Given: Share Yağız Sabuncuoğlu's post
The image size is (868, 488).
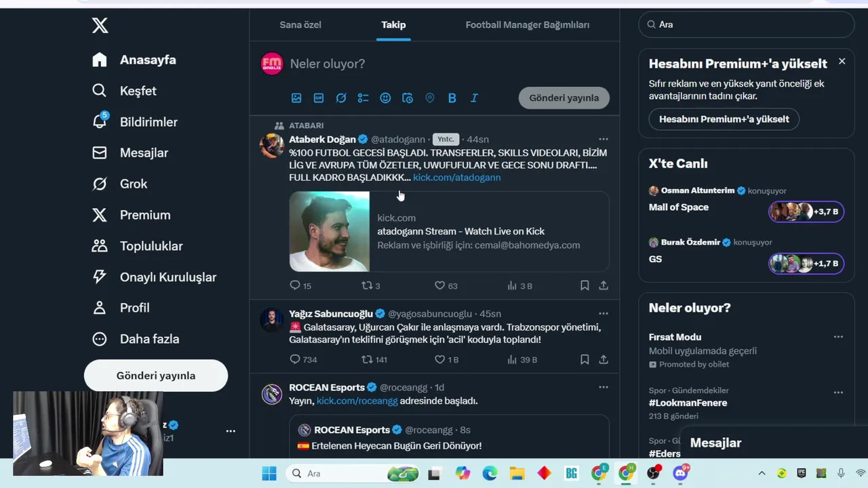Looking at the screenshot, I should tap(604, 359).
